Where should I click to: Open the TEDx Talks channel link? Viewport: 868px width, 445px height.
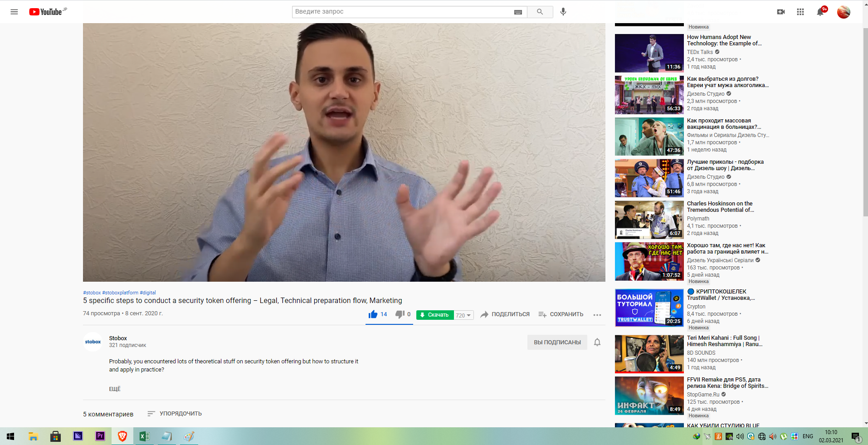pos(700,52)
